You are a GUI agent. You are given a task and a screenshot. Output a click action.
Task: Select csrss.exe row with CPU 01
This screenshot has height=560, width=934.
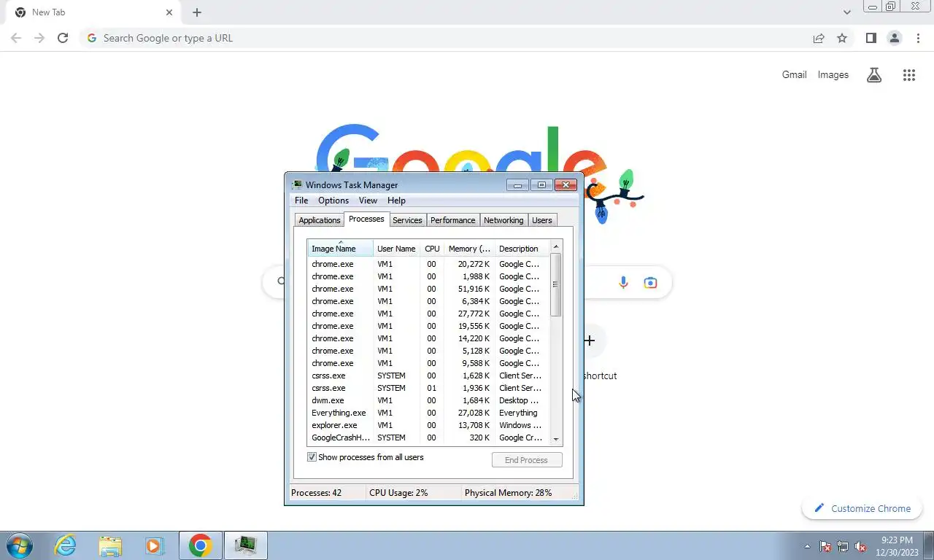coord(428,388)
